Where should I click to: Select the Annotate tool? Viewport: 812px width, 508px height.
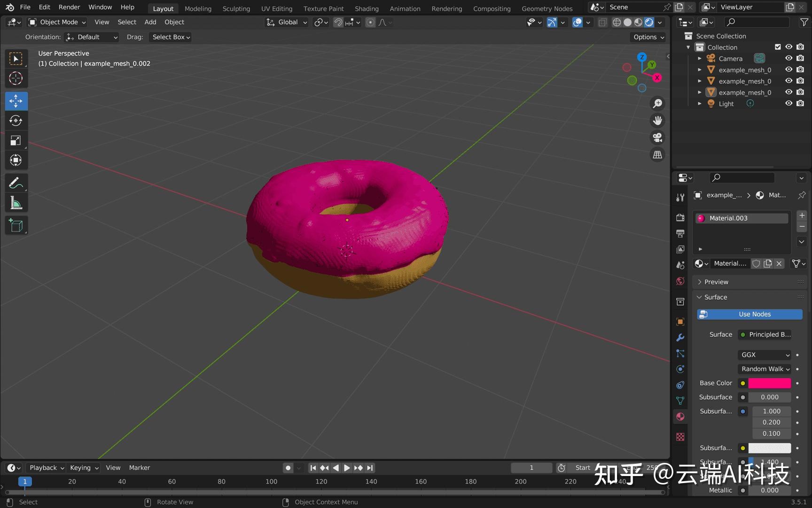pos(16,183)
